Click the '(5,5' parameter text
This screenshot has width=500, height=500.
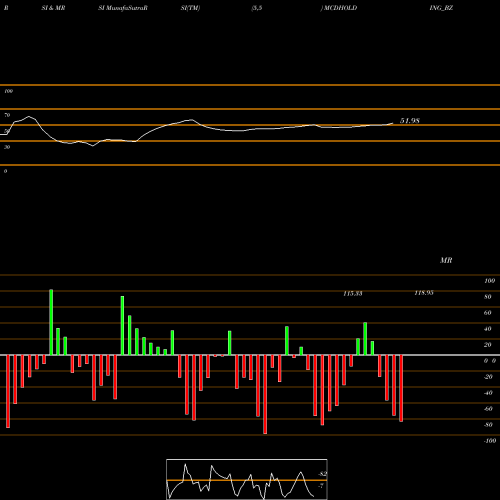pyautogui.click(x=257, y=8)
